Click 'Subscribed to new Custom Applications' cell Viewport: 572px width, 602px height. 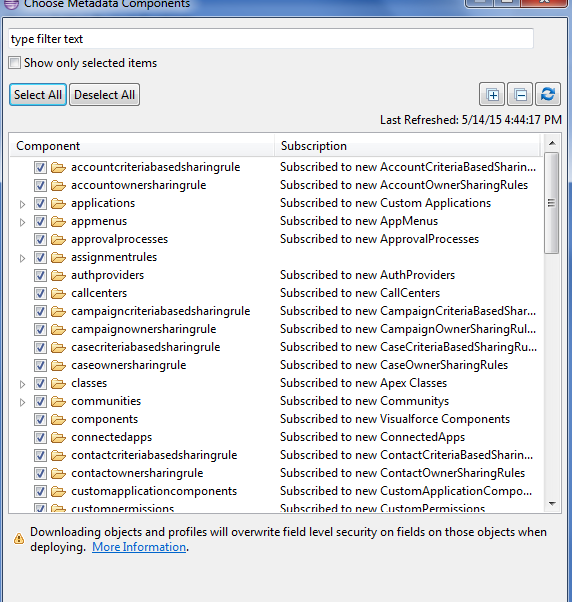tap(385, 203)
